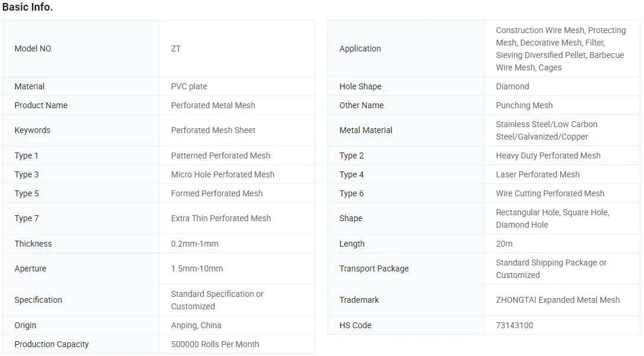This screenshot has height=356, width=644.
Task: Select the Punching Mesh other name value
Action: (x=524, y=105)
